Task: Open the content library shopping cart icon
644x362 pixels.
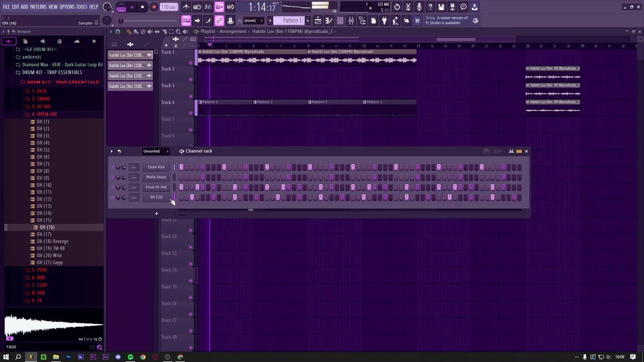Action: tap(417, 21)
